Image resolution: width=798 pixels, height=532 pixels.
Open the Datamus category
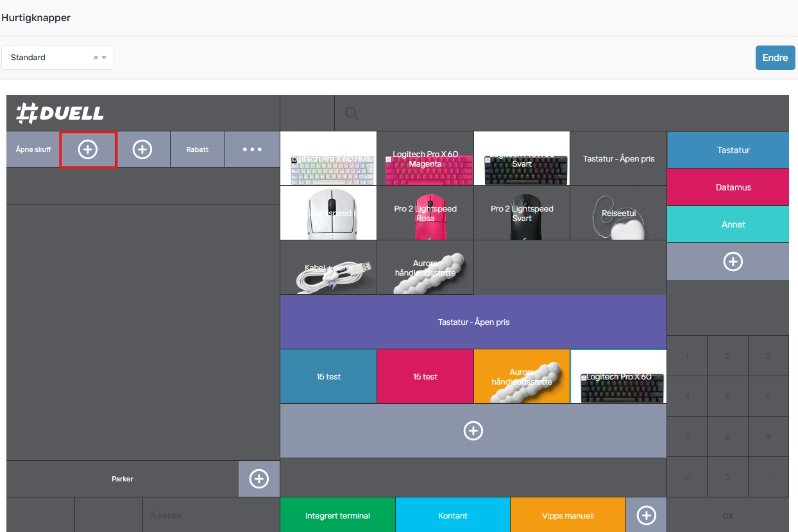[x=728, y=187]
